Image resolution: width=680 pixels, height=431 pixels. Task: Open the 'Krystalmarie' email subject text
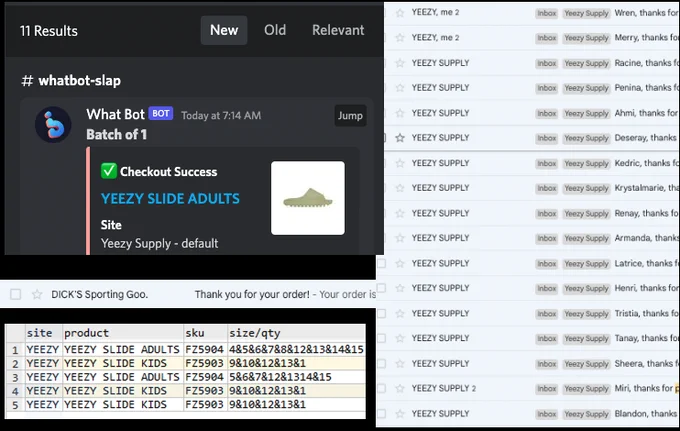coord(646,188)
